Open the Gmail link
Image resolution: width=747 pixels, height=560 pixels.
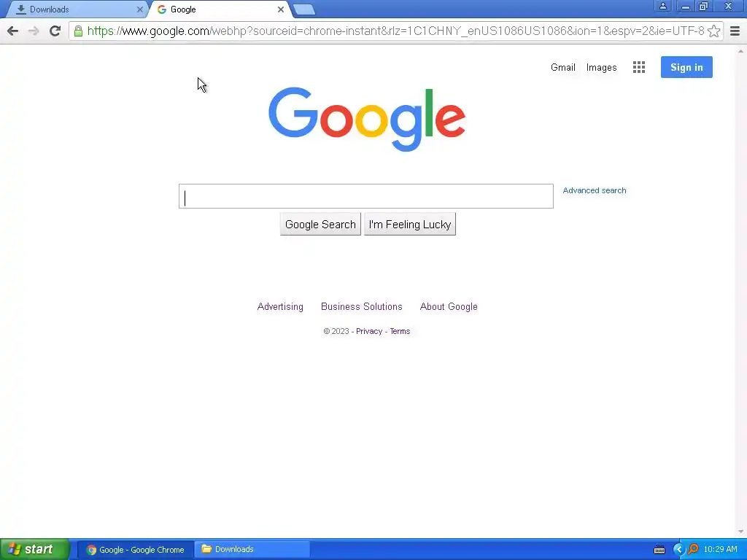point(563,68)
